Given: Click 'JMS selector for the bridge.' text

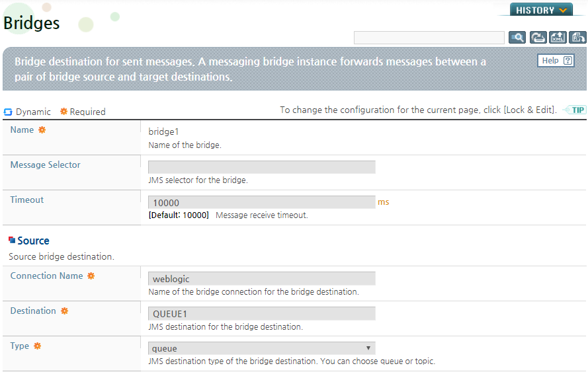Looking at the screenshot, I should pos(198,180).
